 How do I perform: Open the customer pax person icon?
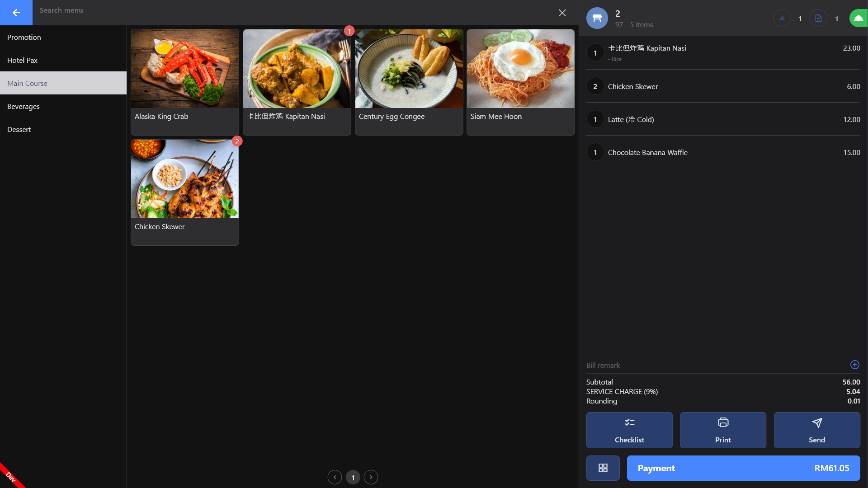click(x=782, y=19)
